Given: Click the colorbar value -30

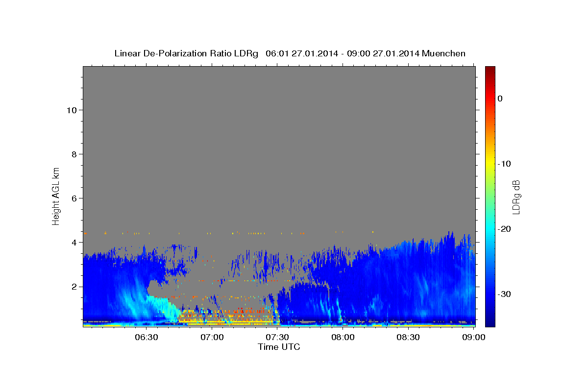Looking at the screenshot, I should (x=504, y=294).
